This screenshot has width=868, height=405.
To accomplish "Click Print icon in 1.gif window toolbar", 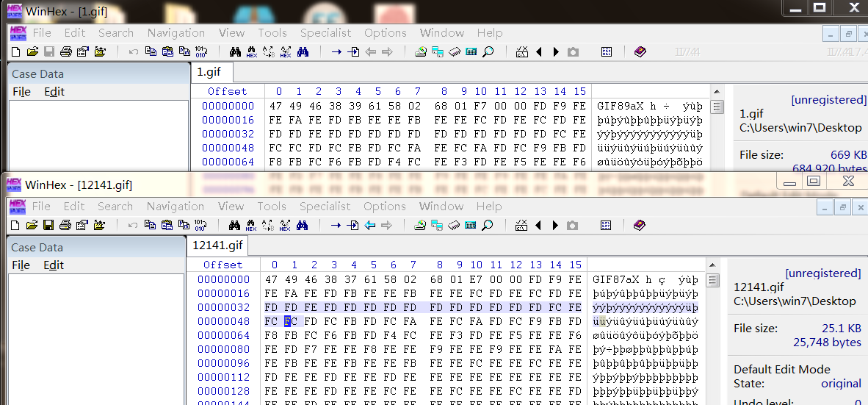I will tap(65, 51).
